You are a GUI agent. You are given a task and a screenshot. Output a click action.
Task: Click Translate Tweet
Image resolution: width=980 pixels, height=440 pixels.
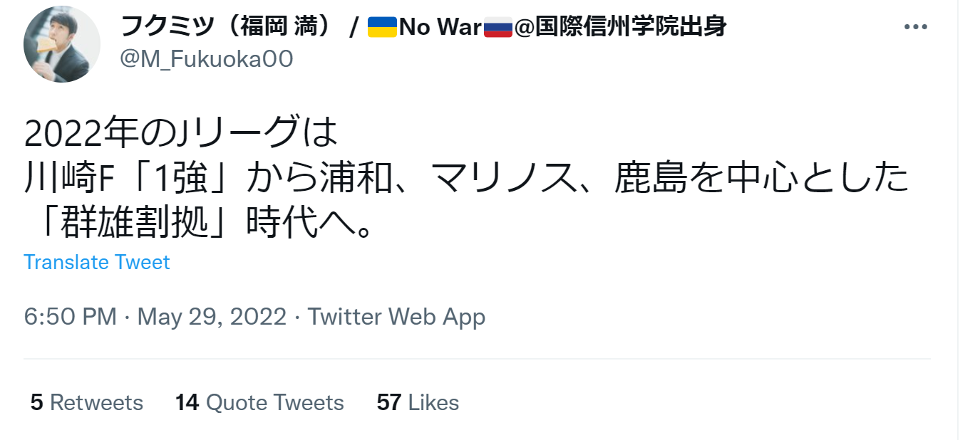click(x=97, y=262)
